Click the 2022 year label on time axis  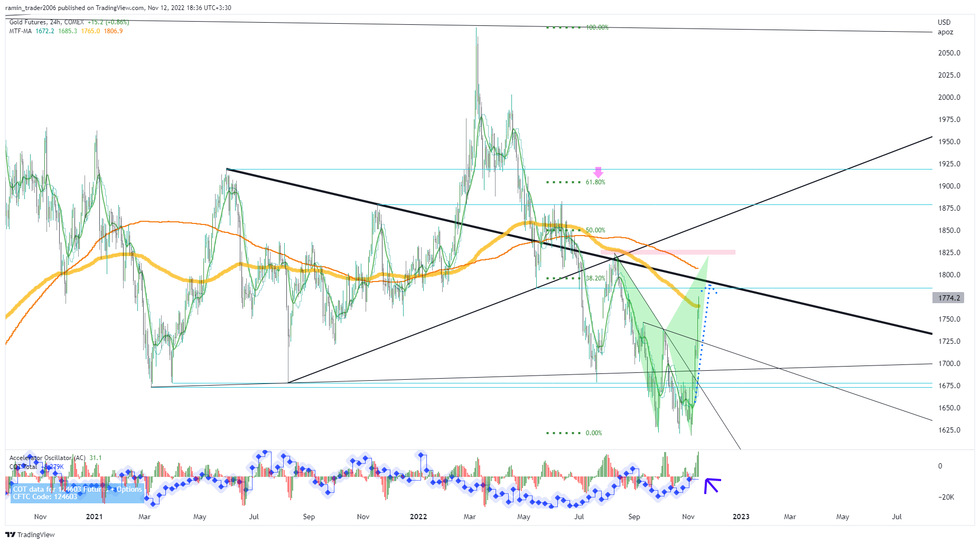point(418,517)
